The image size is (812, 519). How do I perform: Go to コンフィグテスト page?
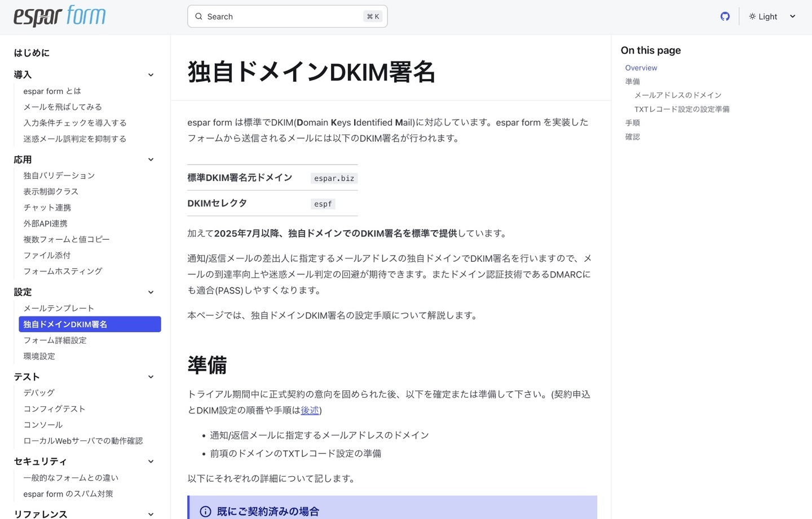tap(54, 408)
